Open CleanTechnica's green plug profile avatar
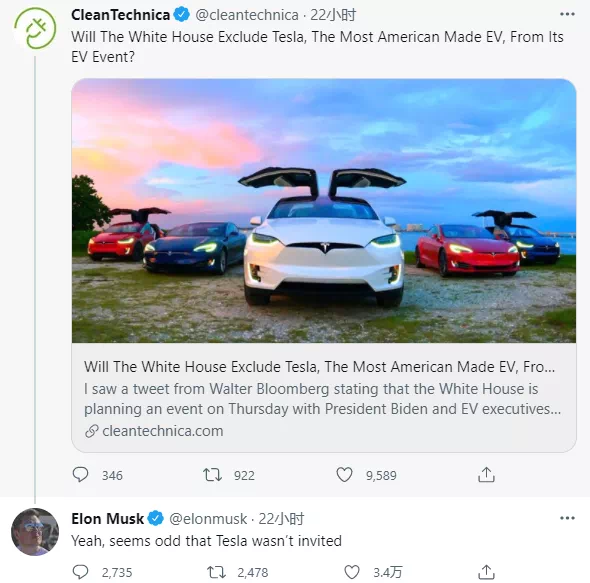The image size is (590, 583). (35, 28)
